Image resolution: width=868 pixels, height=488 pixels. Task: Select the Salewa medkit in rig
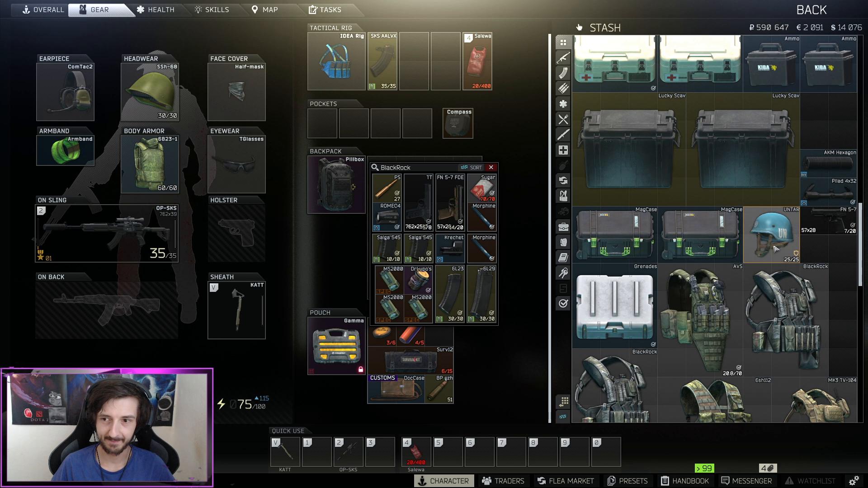tap(477, 61)
